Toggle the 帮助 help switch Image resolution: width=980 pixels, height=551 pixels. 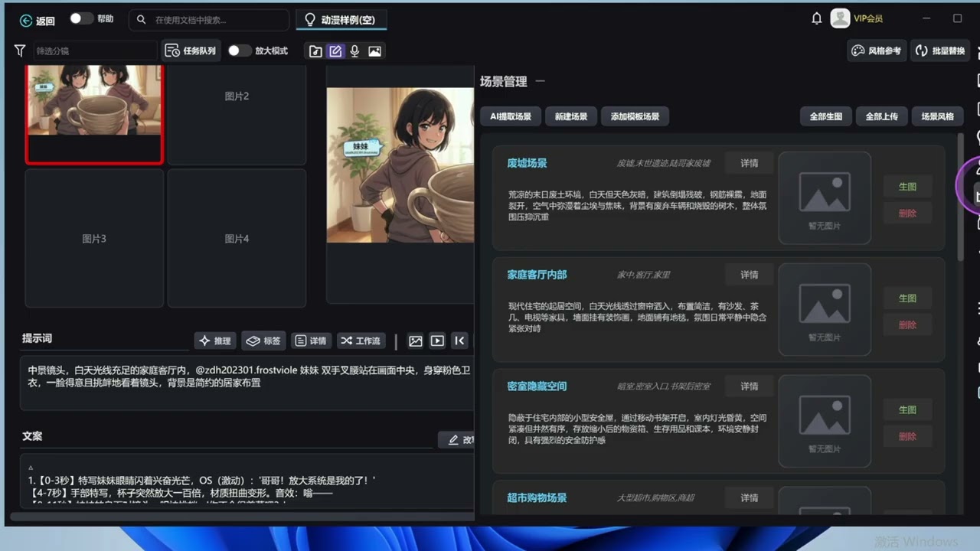[x=81, y=18]
